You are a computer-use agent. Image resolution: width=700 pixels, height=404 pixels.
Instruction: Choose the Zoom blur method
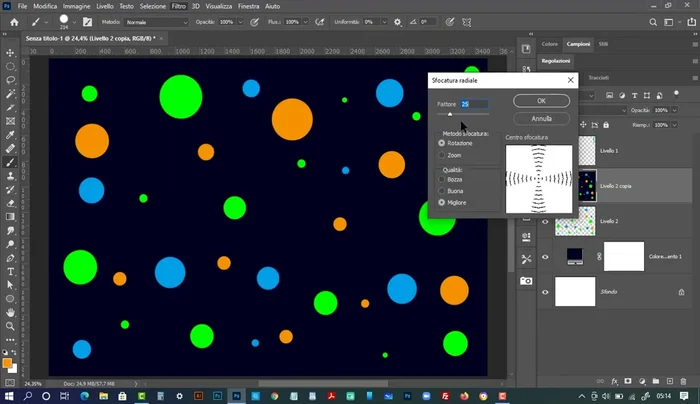tap(443, 156)
